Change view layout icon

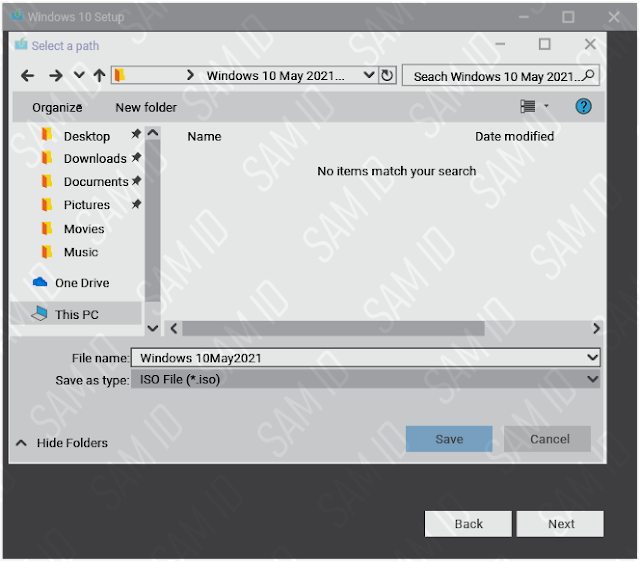(x=527, y=107)
